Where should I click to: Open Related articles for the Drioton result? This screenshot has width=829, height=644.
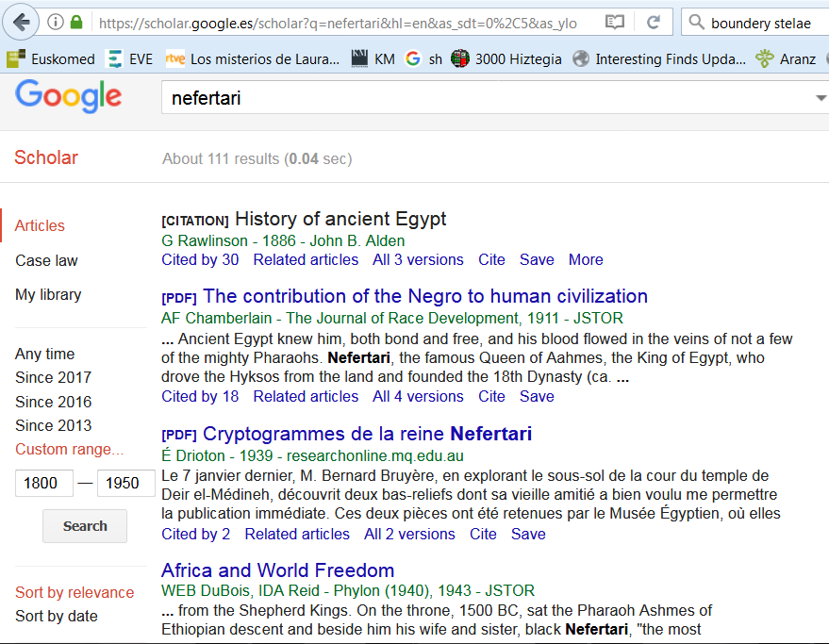[x=297, y=534]
